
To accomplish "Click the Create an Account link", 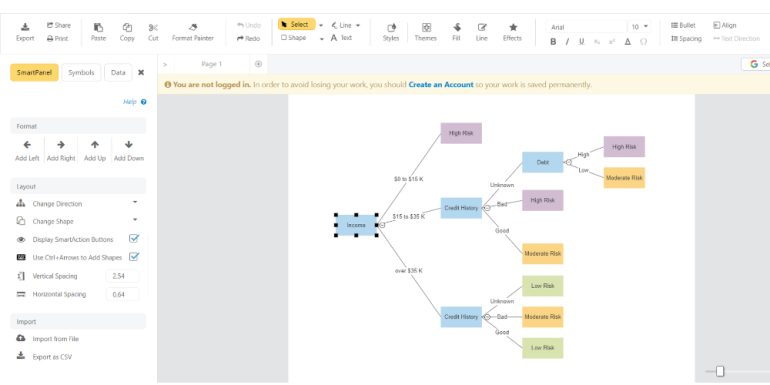I will click(441, 84).
